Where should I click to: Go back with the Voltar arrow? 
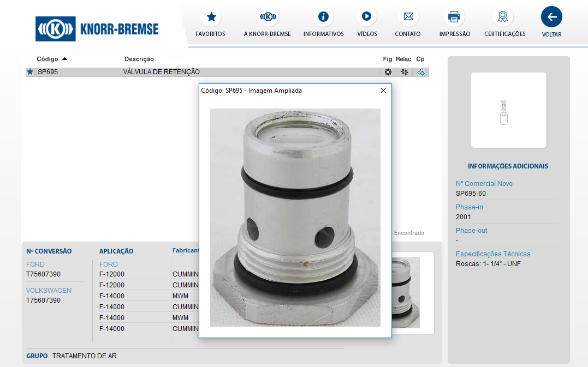pos(551,17)
